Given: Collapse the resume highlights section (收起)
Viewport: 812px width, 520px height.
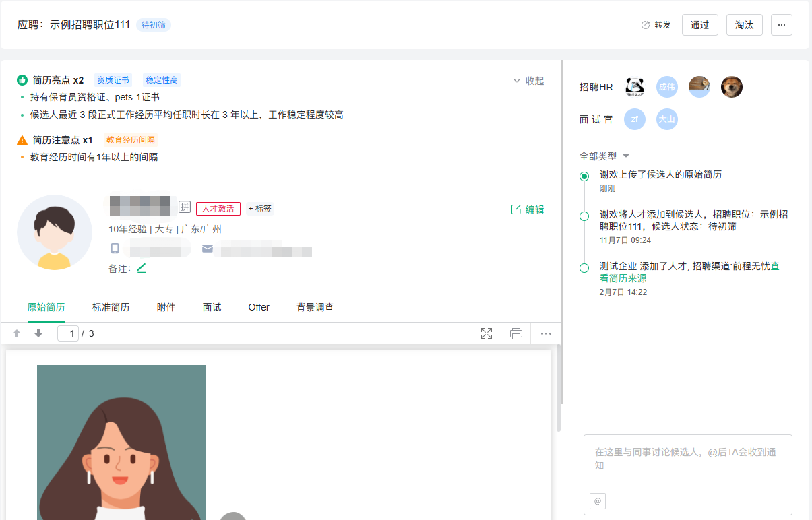Looking at the screenshot, I should click(x=529, y=81).
